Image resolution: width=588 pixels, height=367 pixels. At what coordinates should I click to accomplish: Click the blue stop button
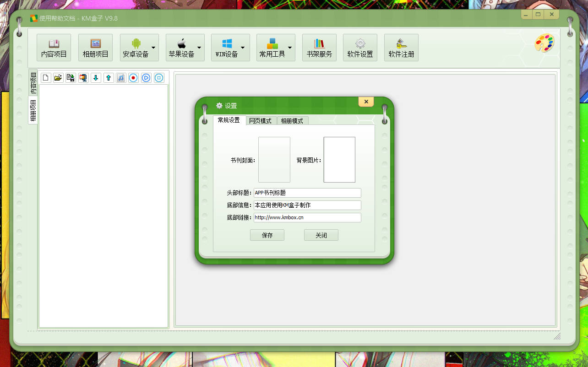159,78
